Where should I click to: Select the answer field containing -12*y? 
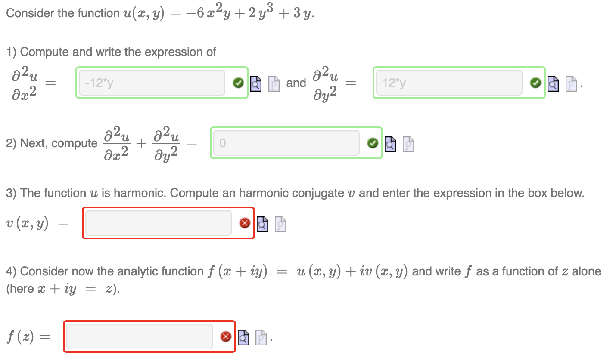[x=151, y=83]
